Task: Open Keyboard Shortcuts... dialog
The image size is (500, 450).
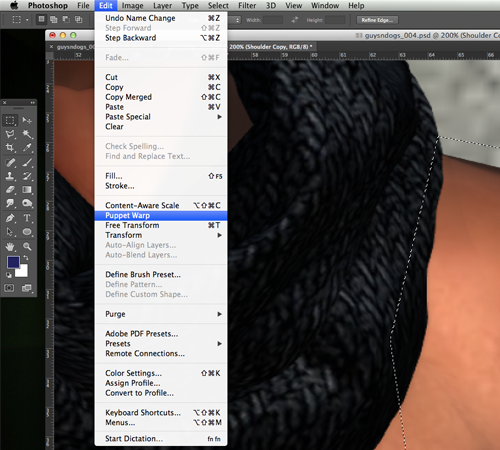Action: (161, 413)
